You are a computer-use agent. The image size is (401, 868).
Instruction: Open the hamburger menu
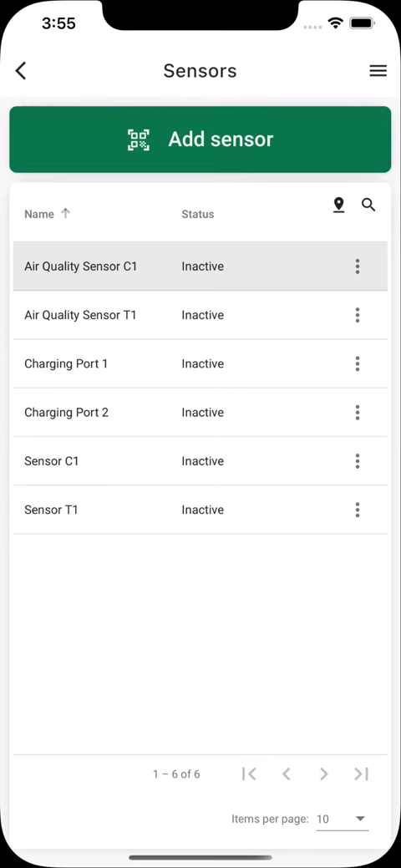378,71
